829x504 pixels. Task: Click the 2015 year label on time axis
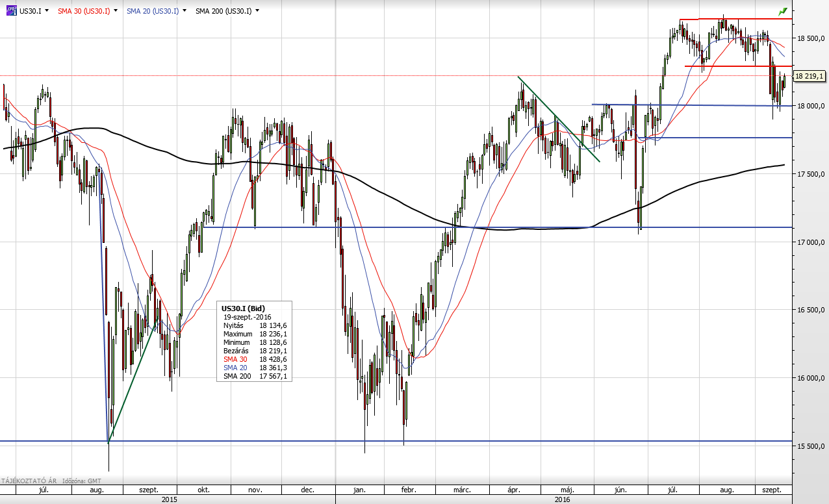(169, 499)
